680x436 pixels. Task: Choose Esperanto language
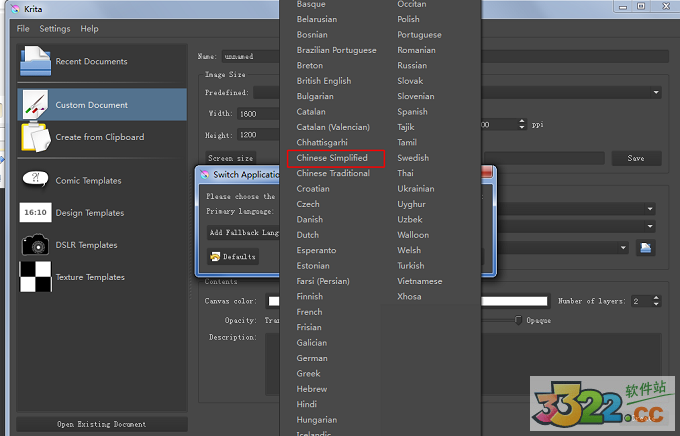coord(316,250)
